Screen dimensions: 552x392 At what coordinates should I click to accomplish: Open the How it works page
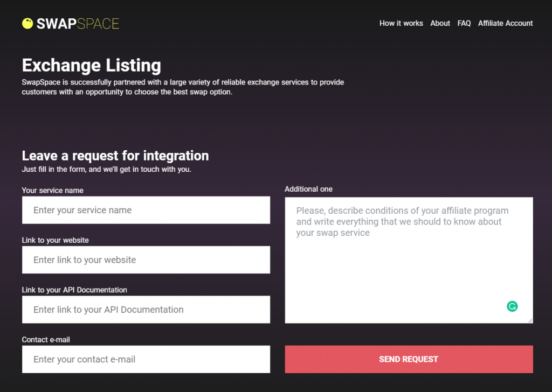401,23
